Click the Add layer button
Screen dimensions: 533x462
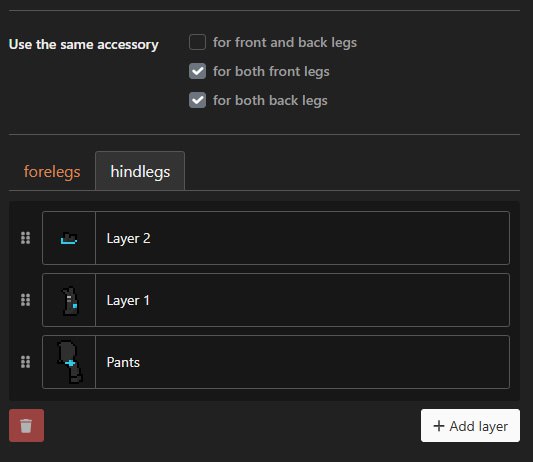pyautogui.click(x=470, y=426)
